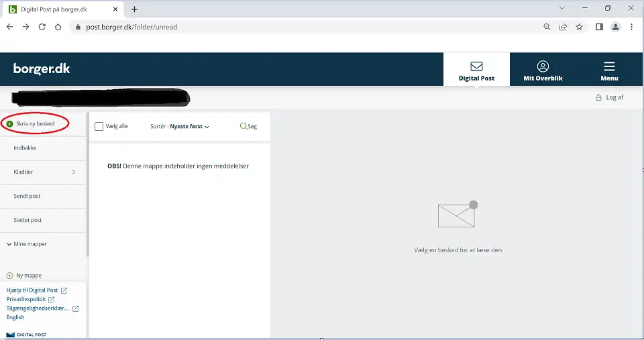The height and width of the screenshot is (340, 644).
Task: Switch language to English
Action: coord(15,317)
